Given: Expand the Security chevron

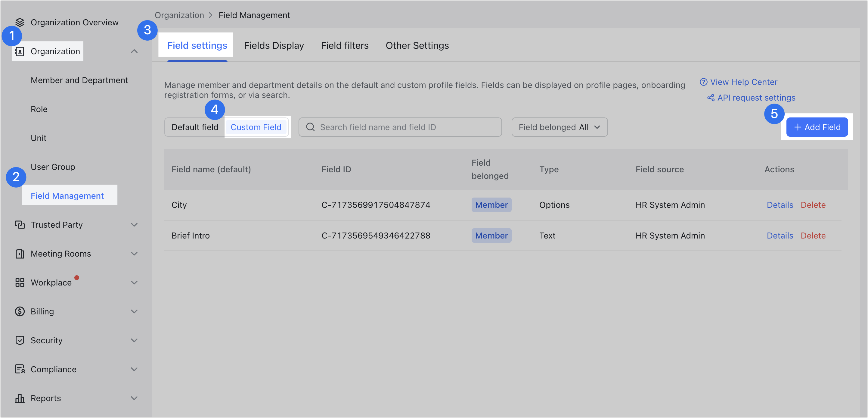Looking at the screenshot, I should (x=134, y=340).
